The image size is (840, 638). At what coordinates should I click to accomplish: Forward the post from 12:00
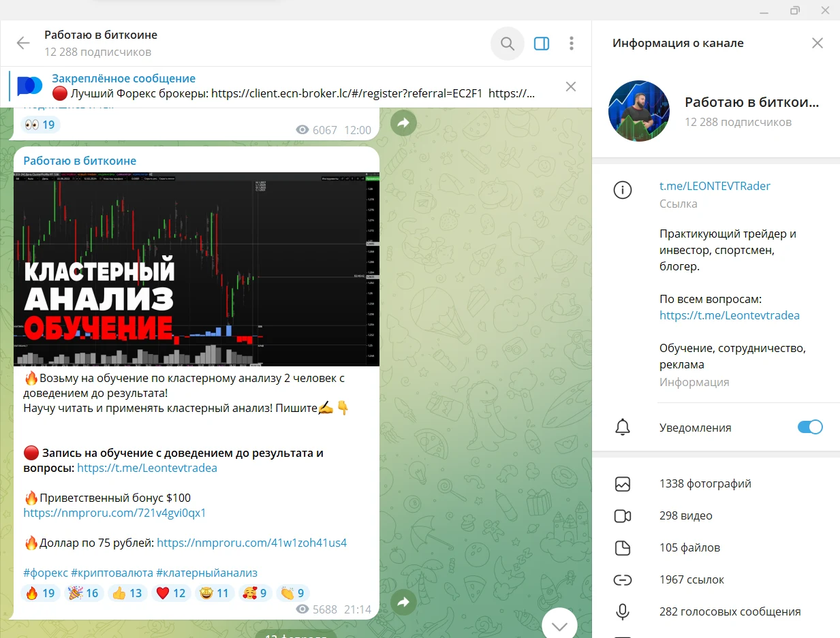(403, 123)
